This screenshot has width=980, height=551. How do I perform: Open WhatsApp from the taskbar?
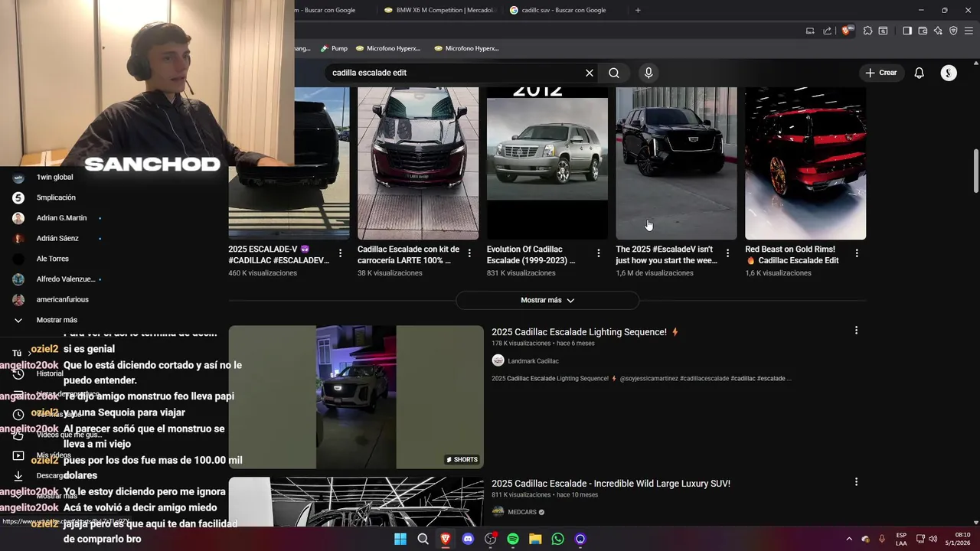click(558, 539)
